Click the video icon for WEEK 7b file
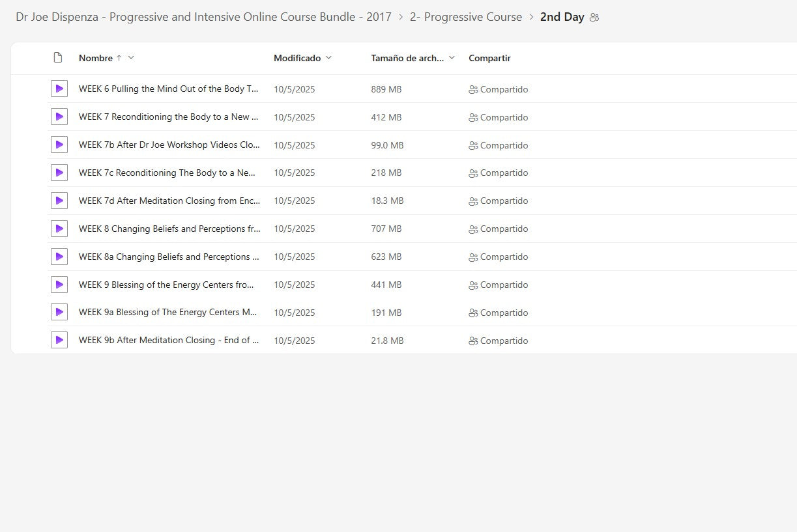The width and height of the screenshot is (797, 532). 59,145
